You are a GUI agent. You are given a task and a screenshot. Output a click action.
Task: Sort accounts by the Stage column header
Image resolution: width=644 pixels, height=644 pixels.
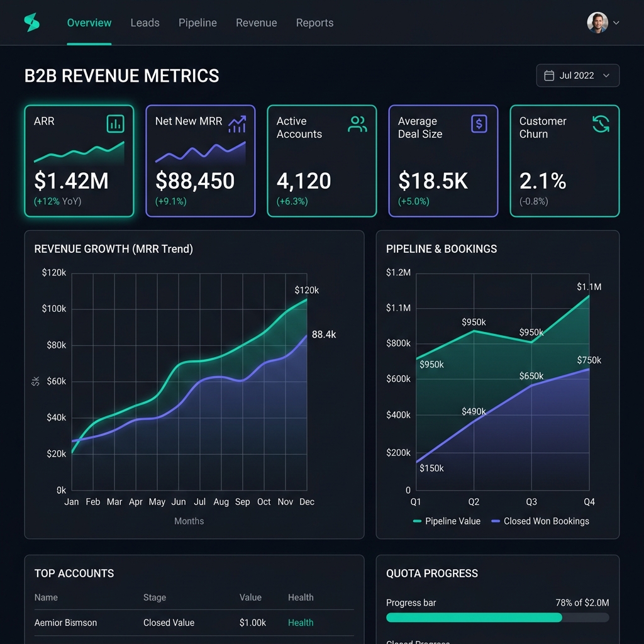[x=155, y=597]
